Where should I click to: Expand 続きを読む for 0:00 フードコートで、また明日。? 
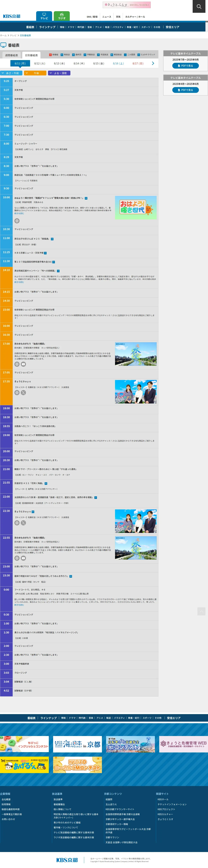click(x=19, y=605)
